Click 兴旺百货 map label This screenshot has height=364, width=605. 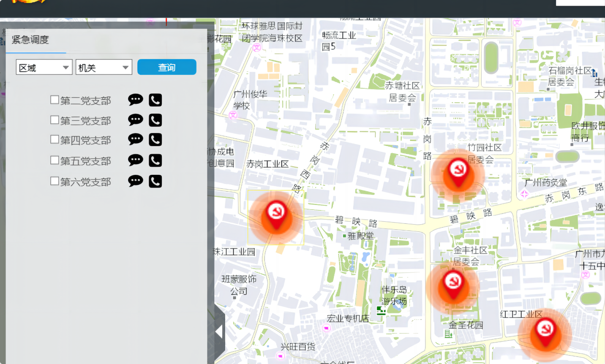(298, 347)
